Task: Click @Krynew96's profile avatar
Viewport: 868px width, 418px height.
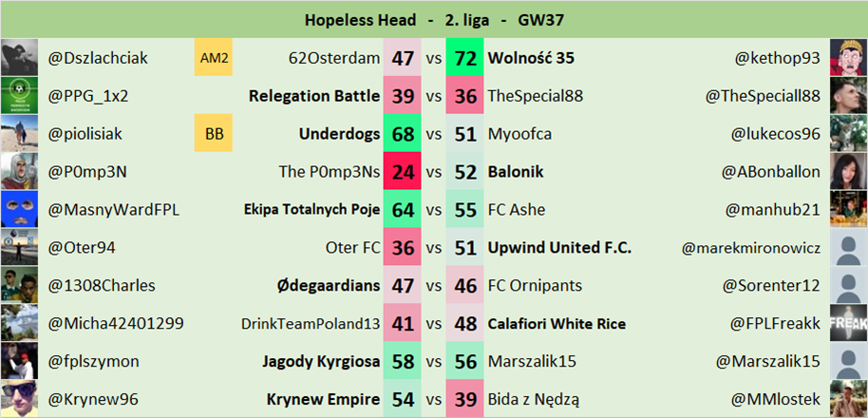Action: tap(19, 399)
